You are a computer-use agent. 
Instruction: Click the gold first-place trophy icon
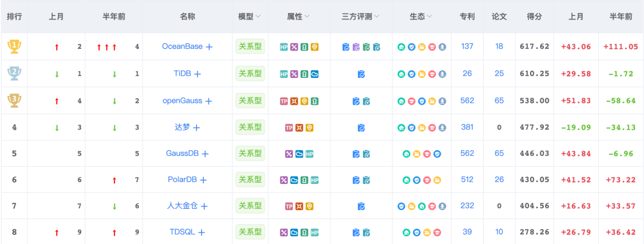point(13,46)
